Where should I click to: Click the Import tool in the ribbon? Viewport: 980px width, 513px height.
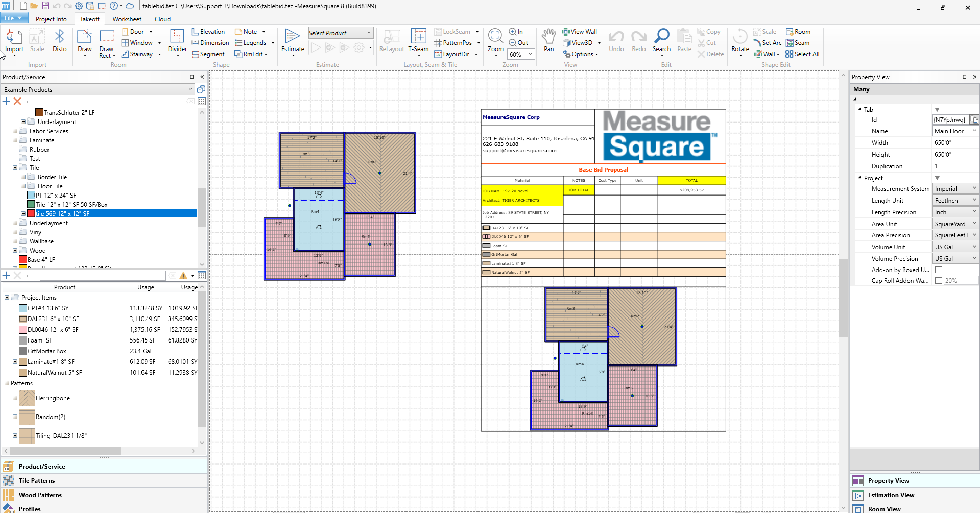[x=14, y=41]
